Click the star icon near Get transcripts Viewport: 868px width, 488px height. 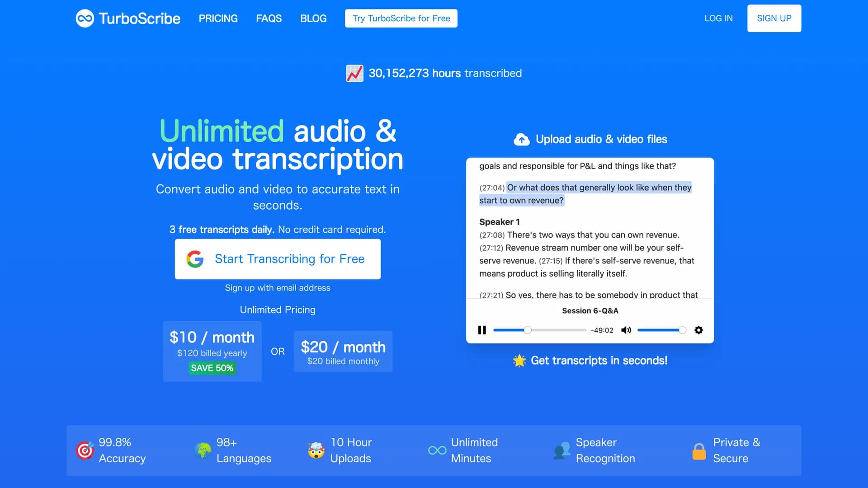point(519,361)
